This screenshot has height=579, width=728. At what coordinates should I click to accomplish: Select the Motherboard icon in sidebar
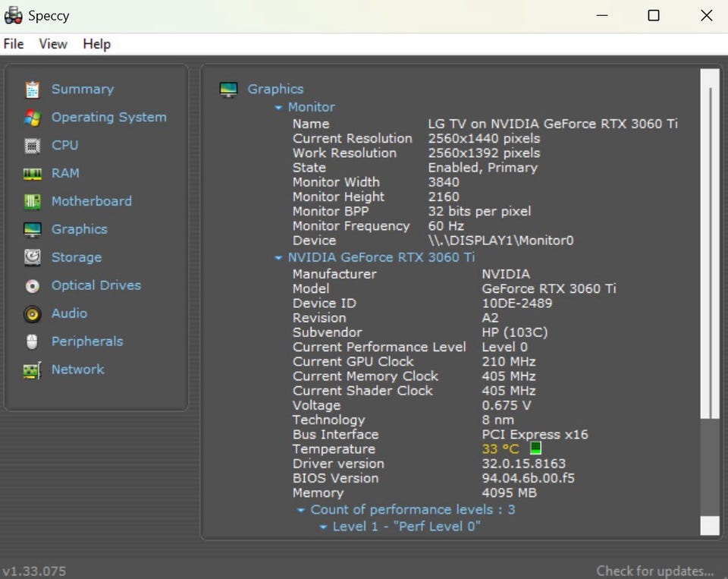point(32,202)
